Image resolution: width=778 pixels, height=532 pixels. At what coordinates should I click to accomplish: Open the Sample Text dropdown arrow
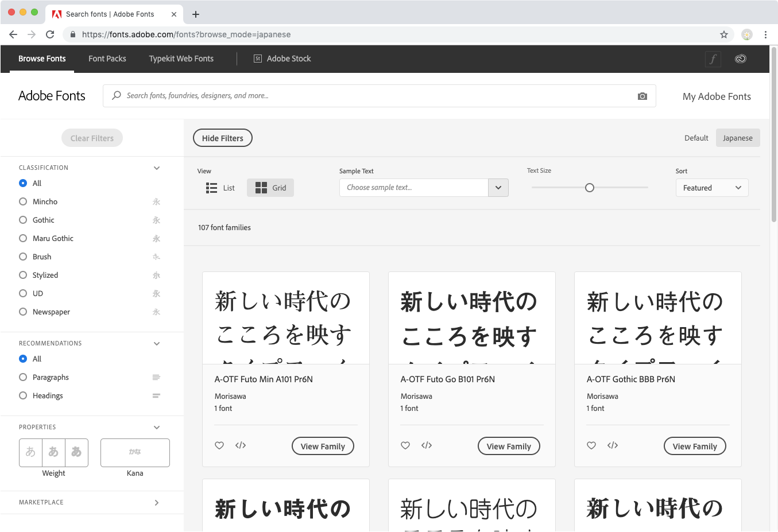coord(498,188)
